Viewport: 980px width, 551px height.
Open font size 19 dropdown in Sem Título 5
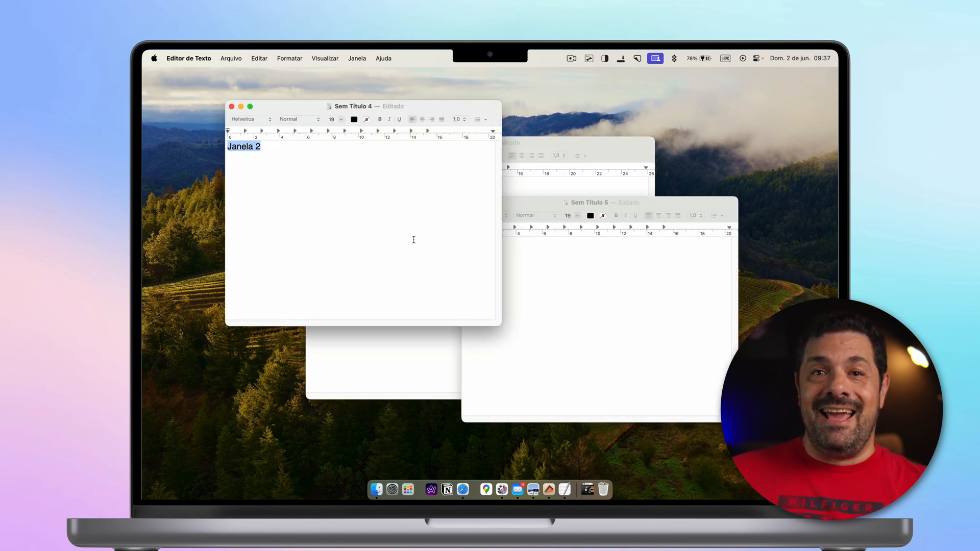pyautogui.click(x=577, y=216)
